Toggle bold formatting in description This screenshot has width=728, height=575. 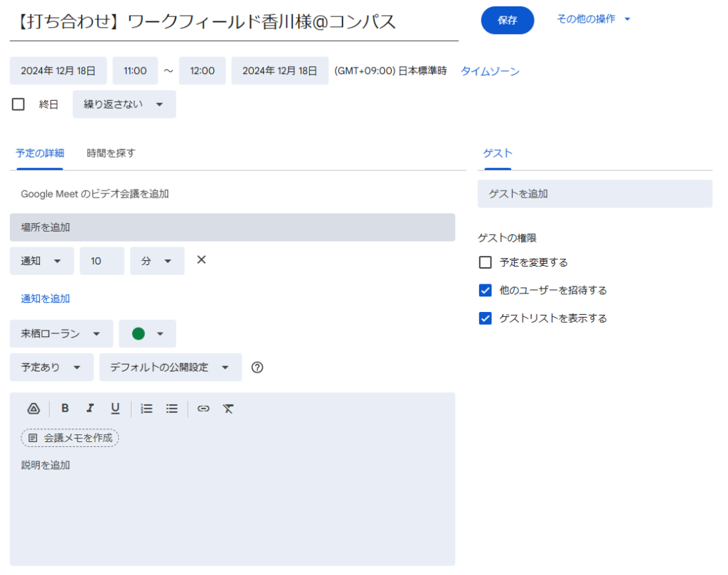point(65,409)
